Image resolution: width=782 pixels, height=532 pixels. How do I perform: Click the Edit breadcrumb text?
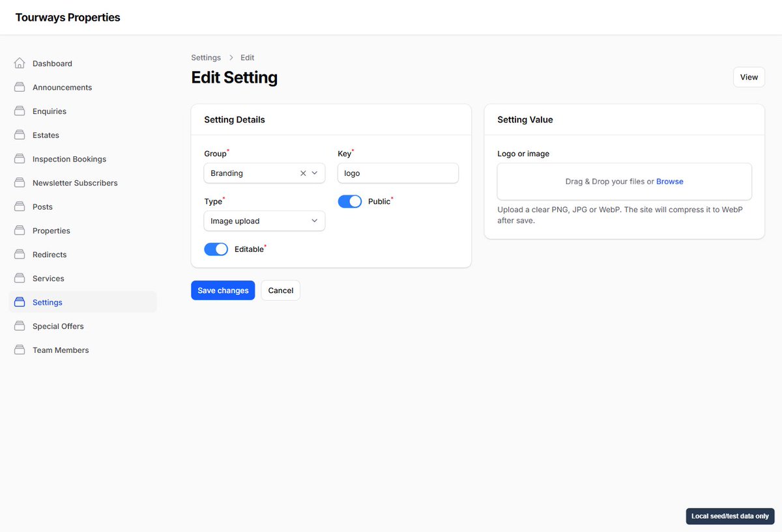pyautogui.click(x=248, y=58)
